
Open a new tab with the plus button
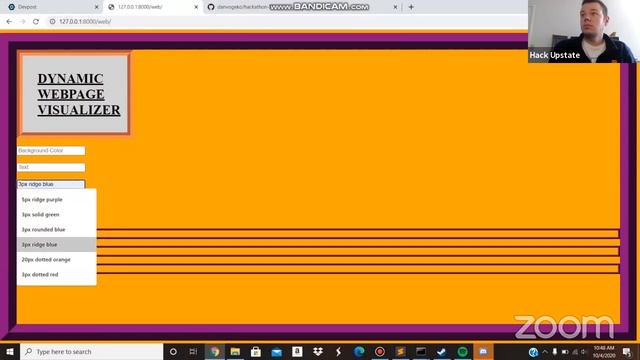[411, 7]
